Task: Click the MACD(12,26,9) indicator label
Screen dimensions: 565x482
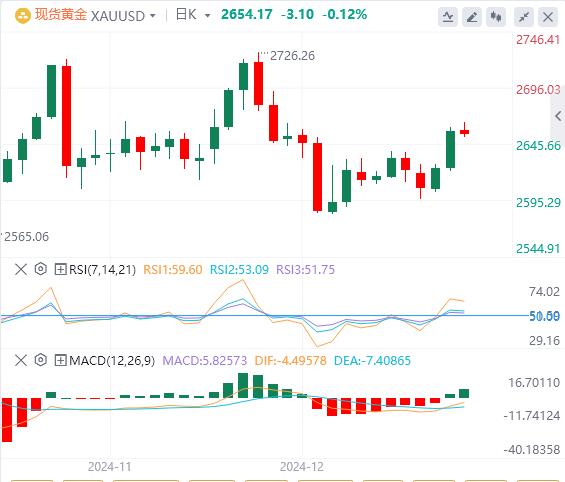Action: coord(112,360)
